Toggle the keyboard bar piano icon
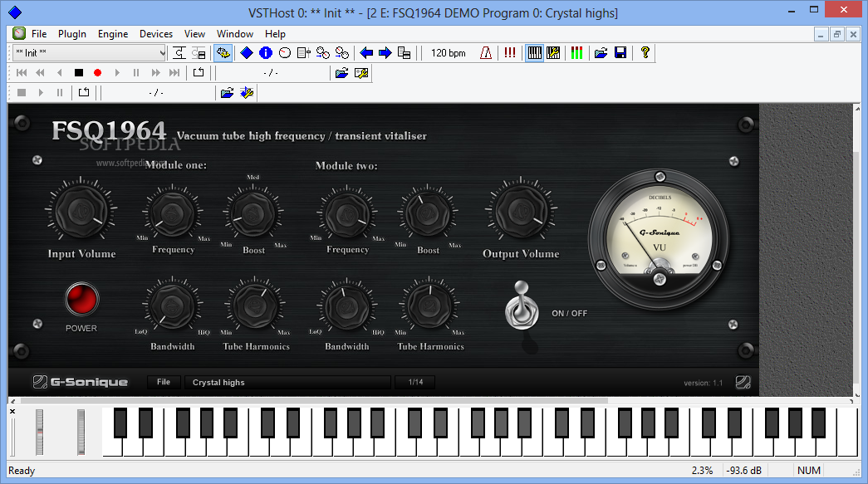 coord(534,53)
